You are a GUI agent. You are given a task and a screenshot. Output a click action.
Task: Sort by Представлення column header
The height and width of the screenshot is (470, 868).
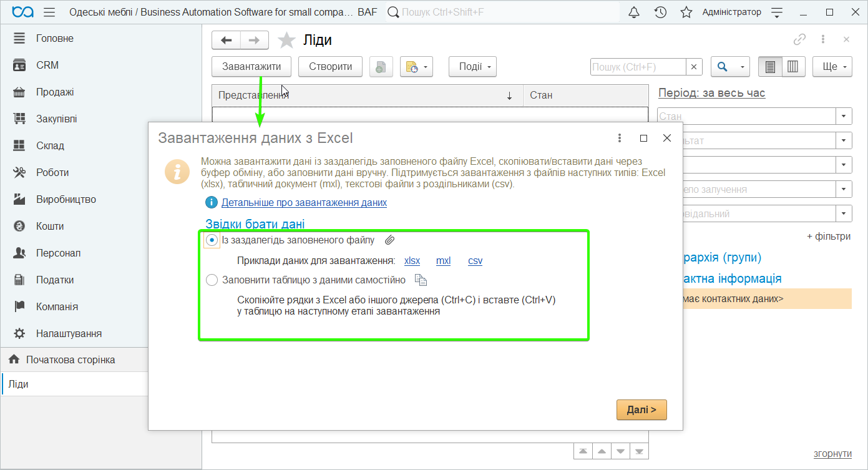[x=368, y=95]
